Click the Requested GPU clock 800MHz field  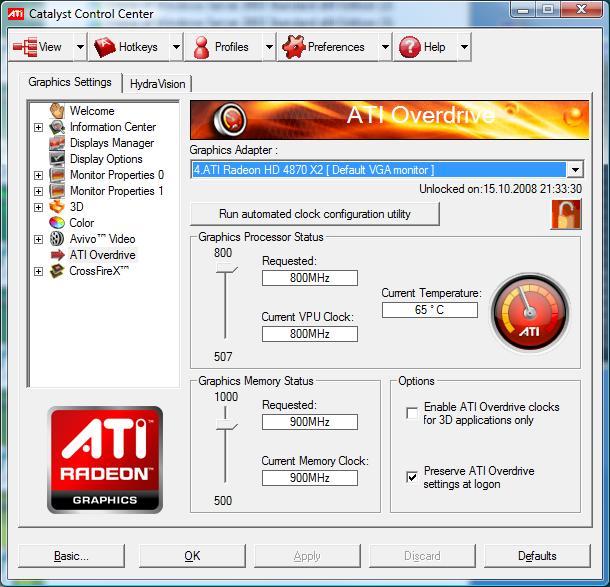pyautogui.click(x=310, y=278)
